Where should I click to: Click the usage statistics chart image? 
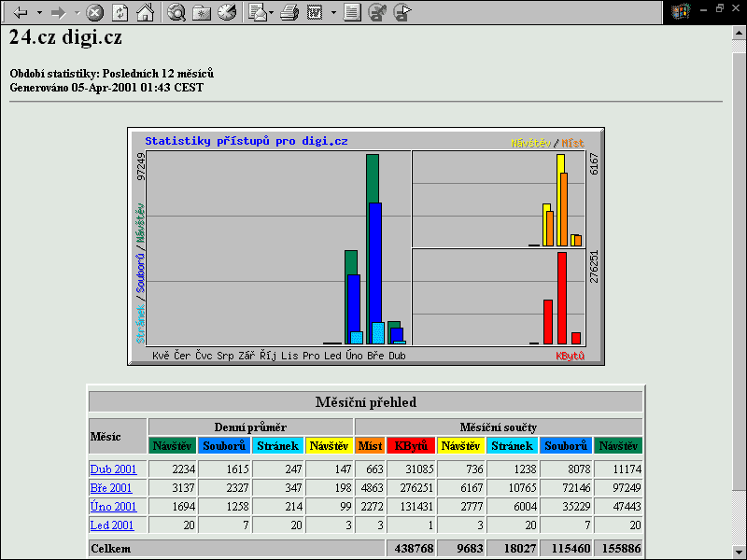point(366,246)
